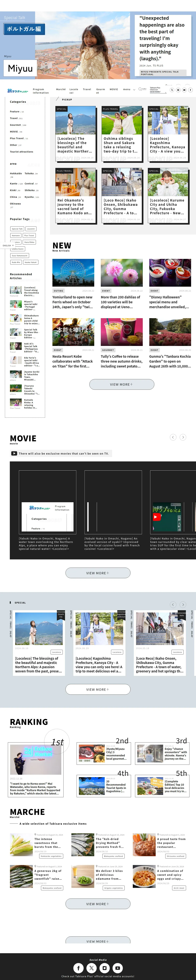Open the header X (Twitter) icon

(x=172, y=90)
